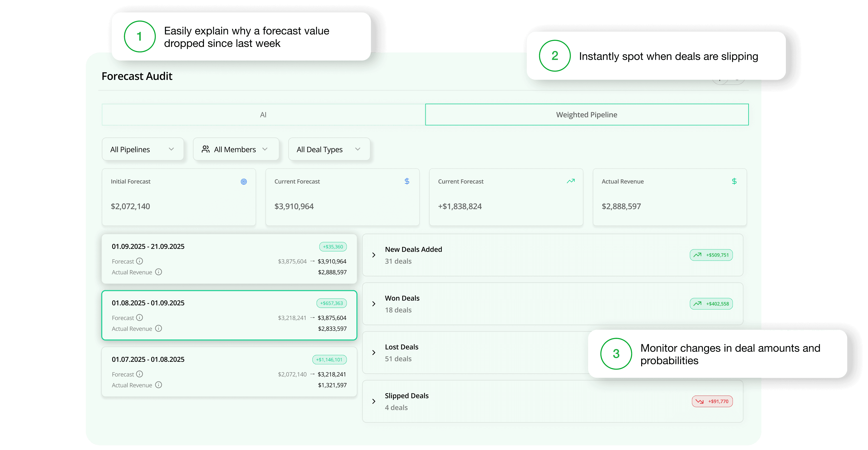Select the 01.07.2025 - 01.08.2025 period card
The width and height of the screenshot is (868, 450).
coord(229,372)
